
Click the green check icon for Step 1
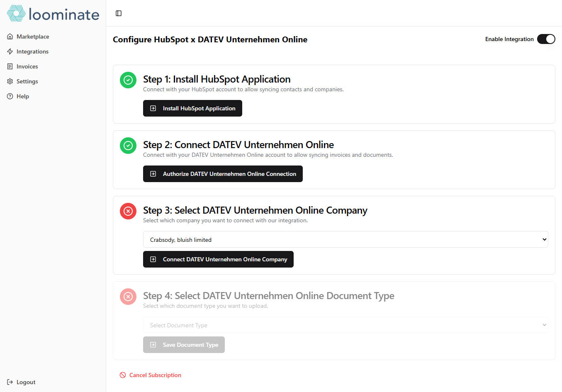click(x=128, y=80)
